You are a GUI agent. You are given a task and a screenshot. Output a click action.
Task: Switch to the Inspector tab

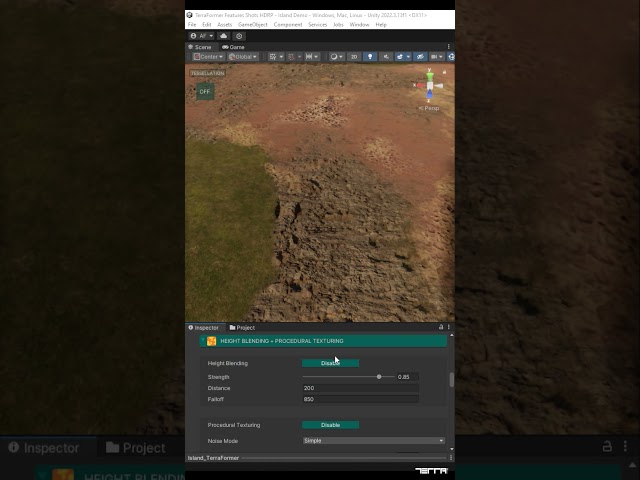(204, 327)
